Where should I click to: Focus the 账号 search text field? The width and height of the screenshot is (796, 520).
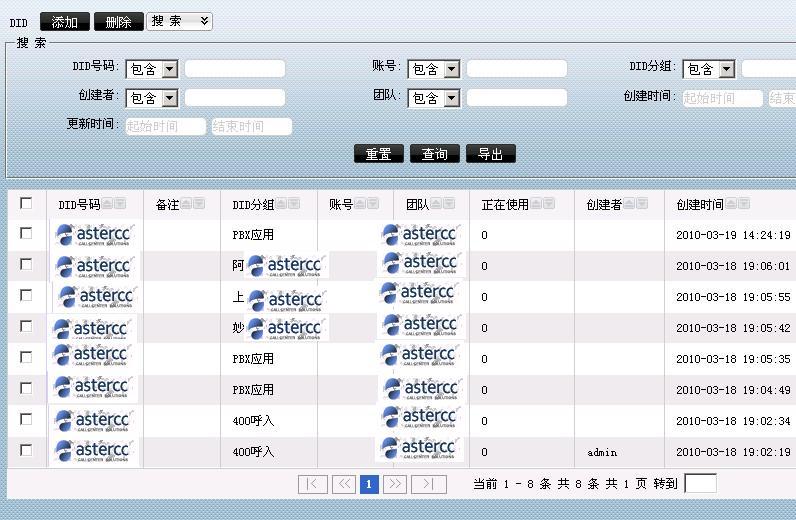[x=517, y=69]
